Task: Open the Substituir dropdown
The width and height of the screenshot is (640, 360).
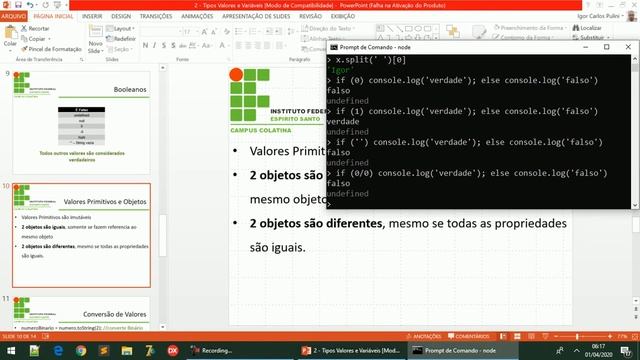Action: point(609,38)
